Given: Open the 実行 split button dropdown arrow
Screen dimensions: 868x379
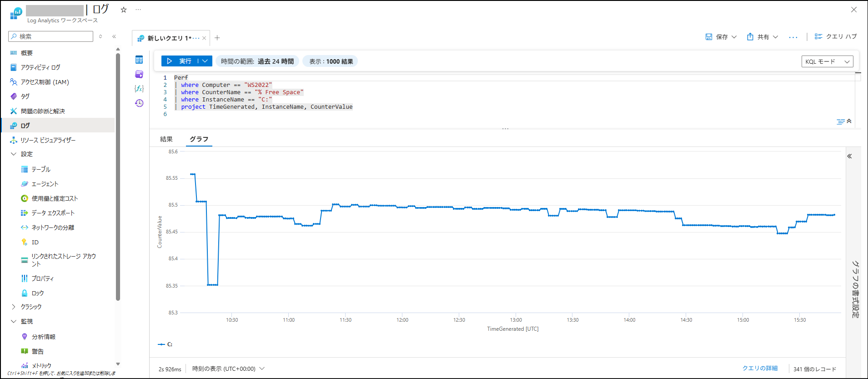Looking at the screenshot, I should pyautogui.click(x=205, y=61).
